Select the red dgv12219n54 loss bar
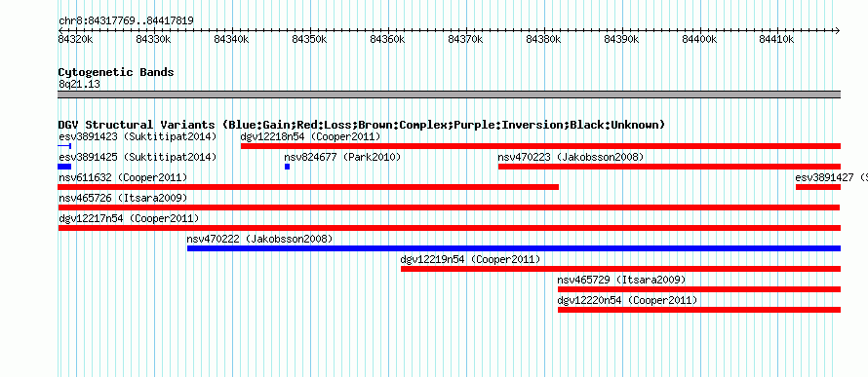 click(620, 269)
